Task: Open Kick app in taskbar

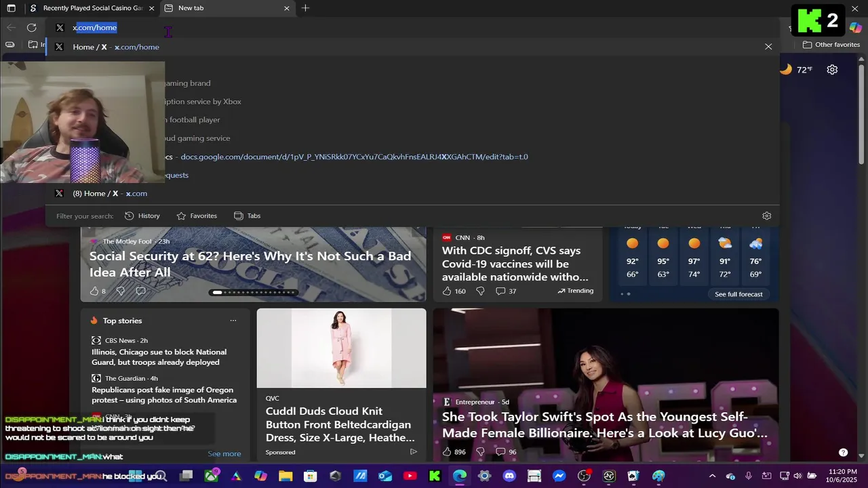Action: coord(435,476)
